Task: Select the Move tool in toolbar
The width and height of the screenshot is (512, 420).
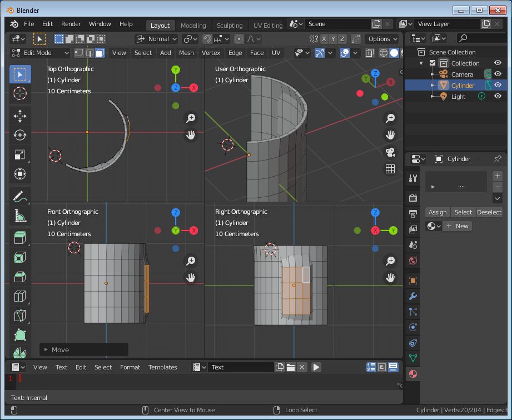Action: [20, 116]
